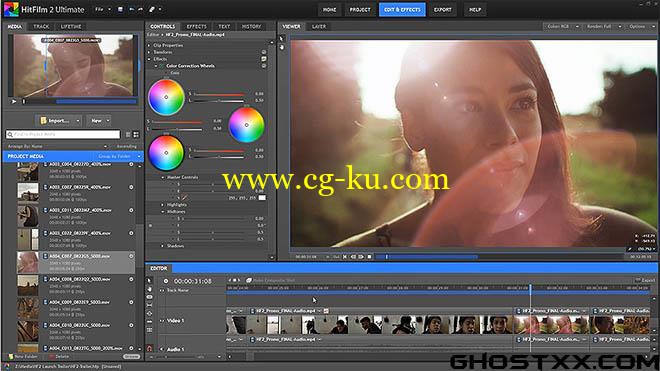
Task: Click the white color swatch in Master Controls
Action: (x=262, y=198)
